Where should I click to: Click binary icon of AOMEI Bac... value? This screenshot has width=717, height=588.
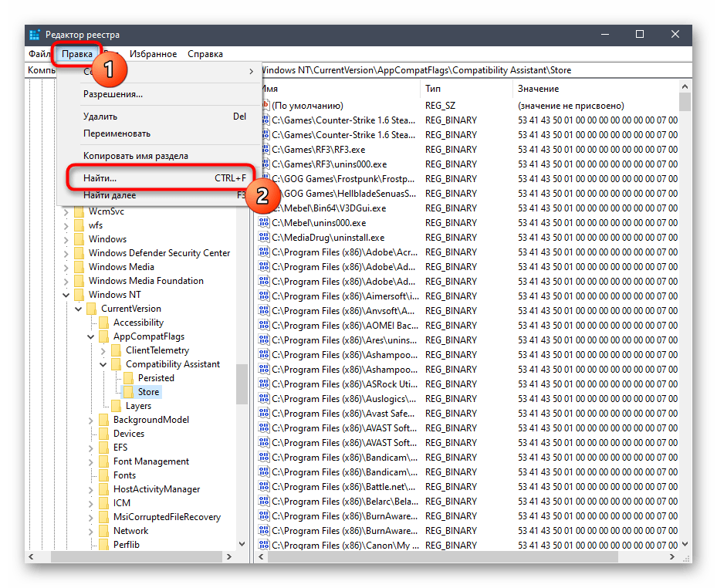[264, 325]
